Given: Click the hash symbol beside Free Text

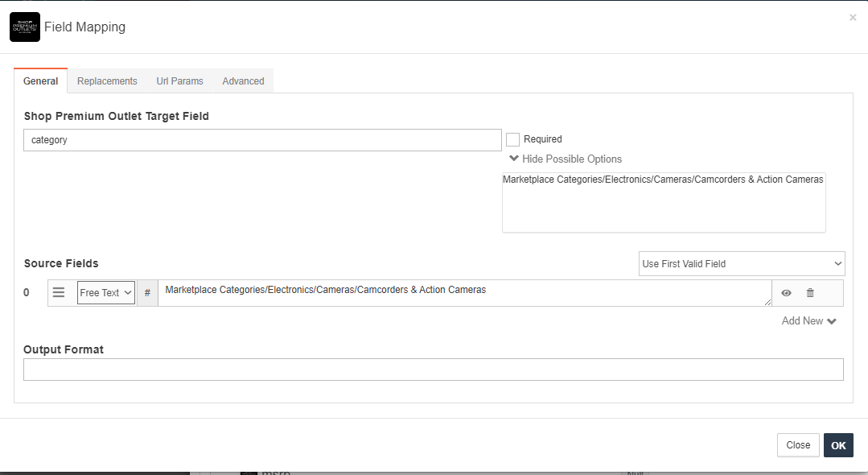Looking at the screenshot, I should click(147, 293).
